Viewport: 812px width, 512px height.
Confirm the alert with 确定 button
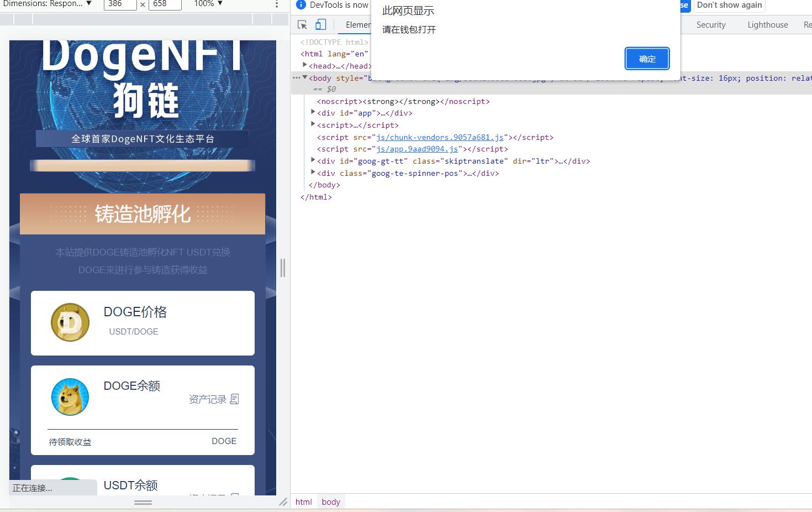coord(647,59)
